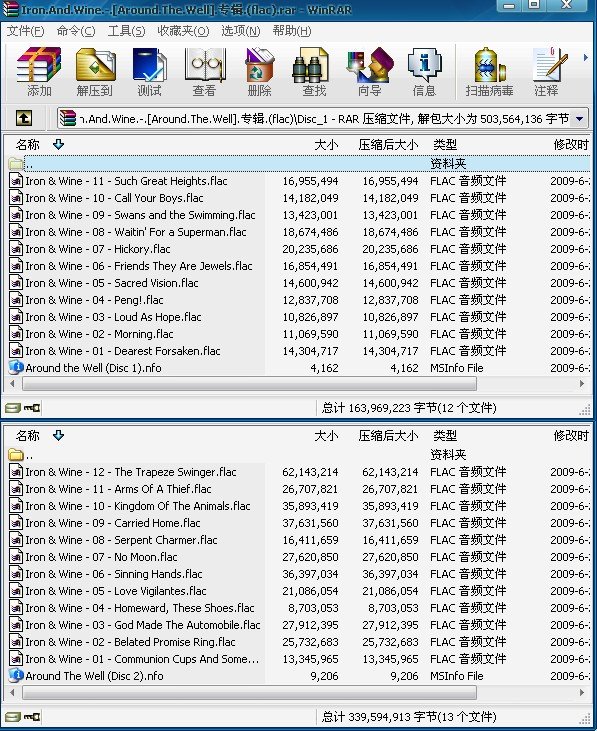This screenshot has height=731, width=597.
Task: Toggle sort arrow in lower 名称 header
Action: (x=58, y=435)
